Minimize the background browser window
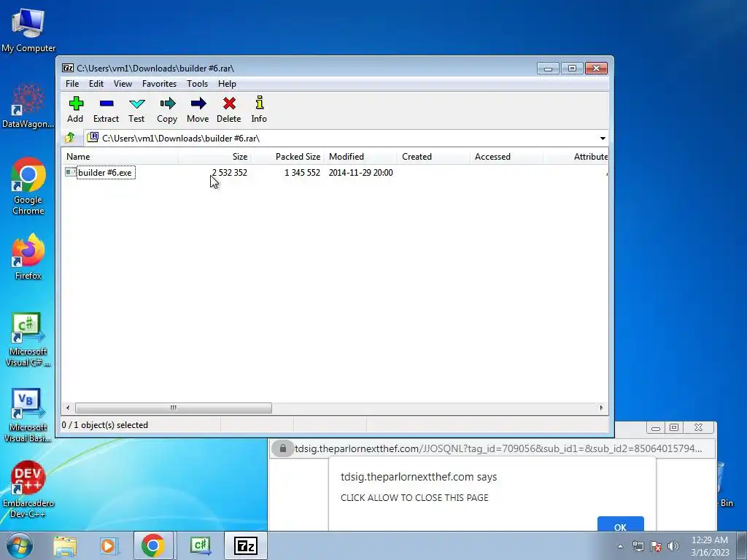747x560 pixels. 656,427
